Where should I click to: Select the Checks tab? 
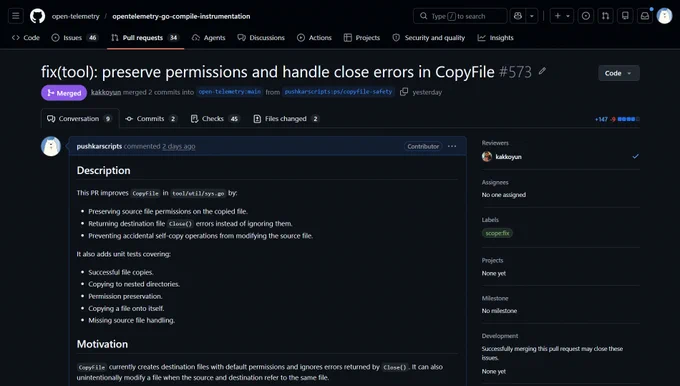pyautogui.click(x=215, y=118)
